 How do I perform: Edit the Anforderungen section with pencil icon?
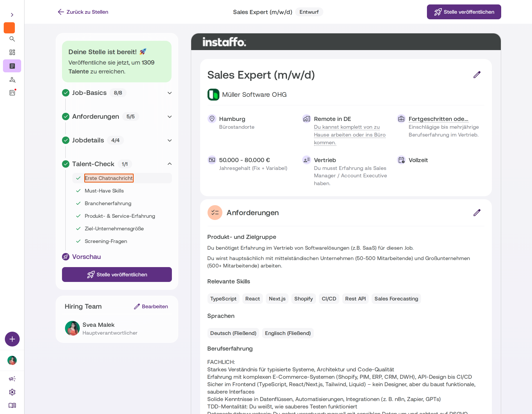coord(477,213)
